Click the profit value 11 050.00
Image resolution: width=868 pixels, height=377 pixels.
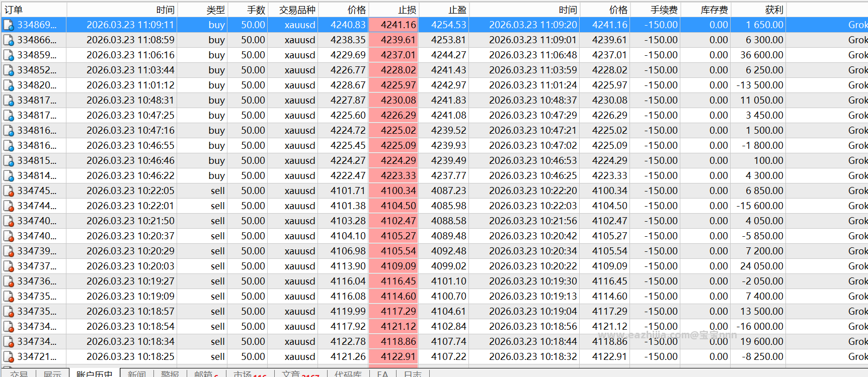coord(761,101)
